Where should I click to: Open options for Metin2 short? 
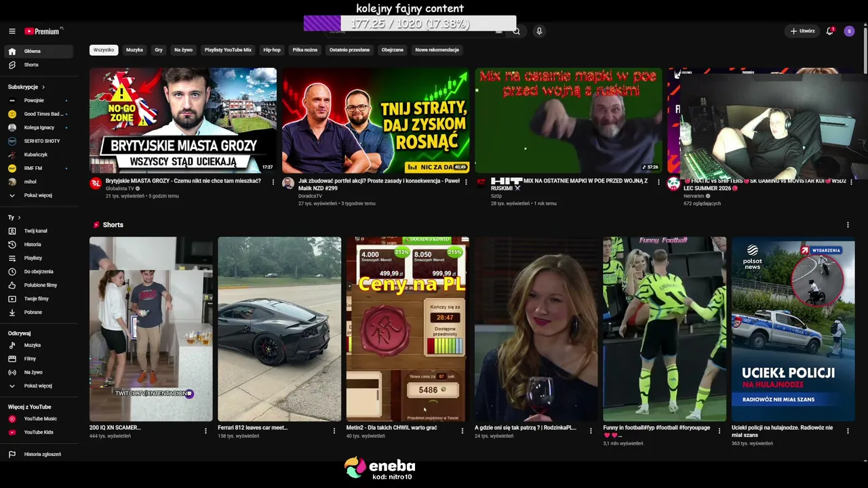(462, 430)
